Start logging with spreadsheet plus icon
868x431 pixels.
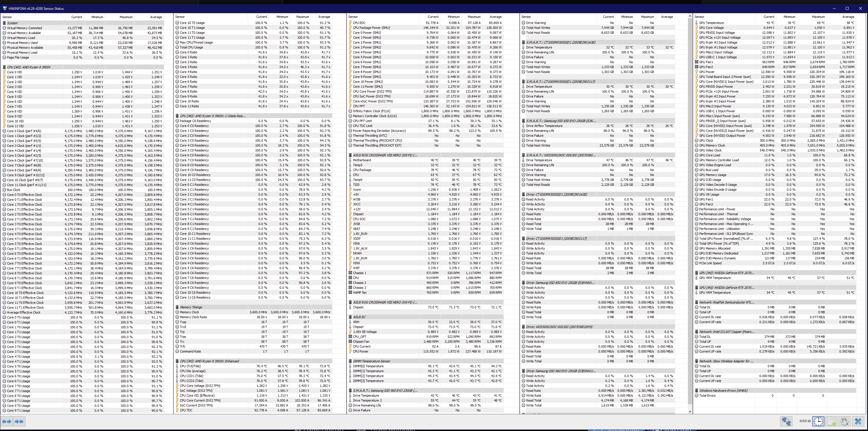coord(832,421)
